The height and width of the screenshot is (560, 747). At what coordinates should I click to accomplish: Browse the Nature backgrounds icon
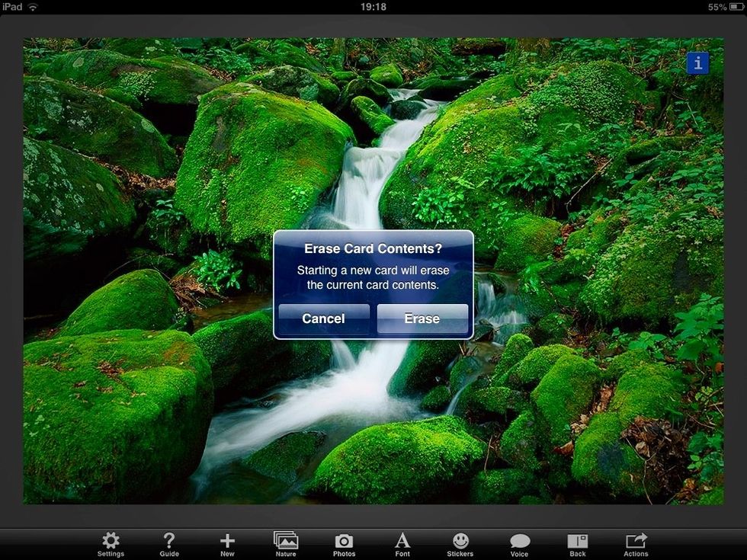click(x=286, y=544)
